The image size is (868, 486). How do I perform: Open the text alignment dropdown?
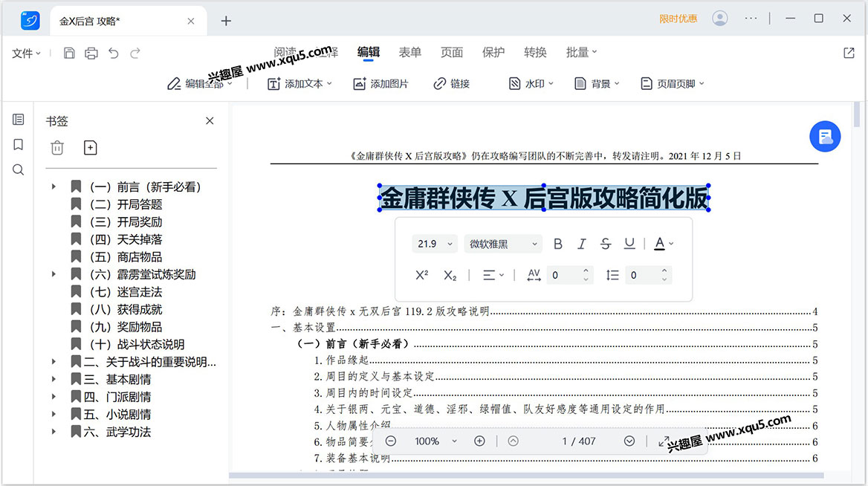(x=493, y=275)
